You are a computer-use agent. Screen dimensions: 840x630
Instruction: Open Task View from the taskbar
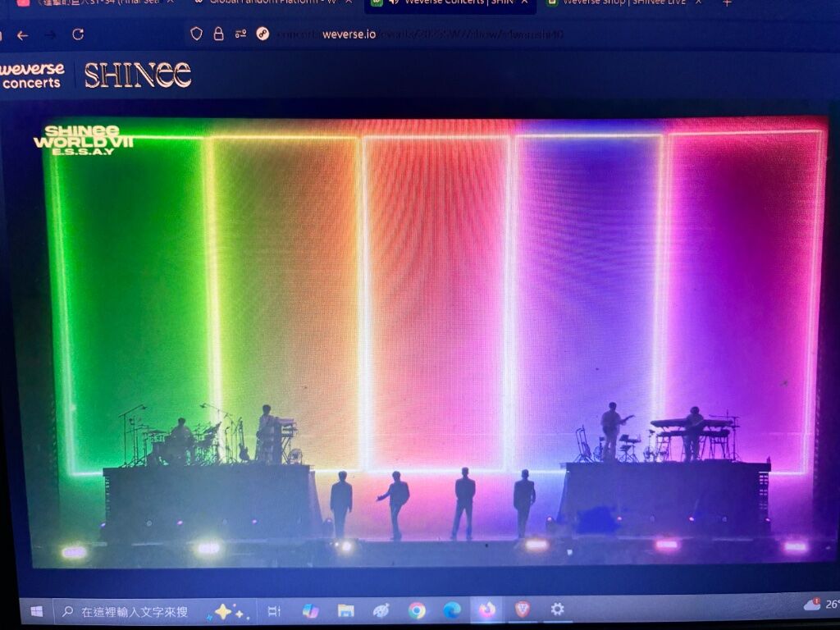pos(274,611)
